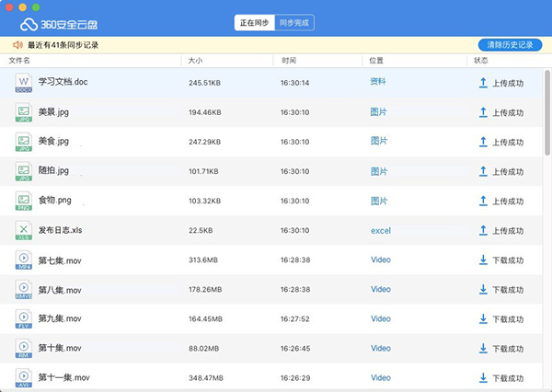Click the size value 313.6MB
Image resolution: width=552 pixels, height=392 pixels.
[203, 259]
